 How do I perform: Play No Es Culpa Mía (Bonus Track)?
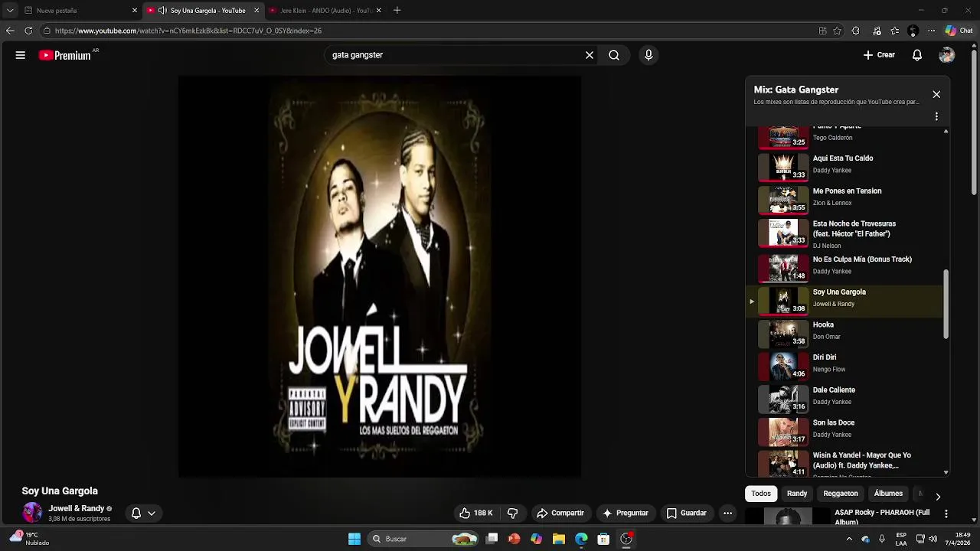[x=844, y=267]
